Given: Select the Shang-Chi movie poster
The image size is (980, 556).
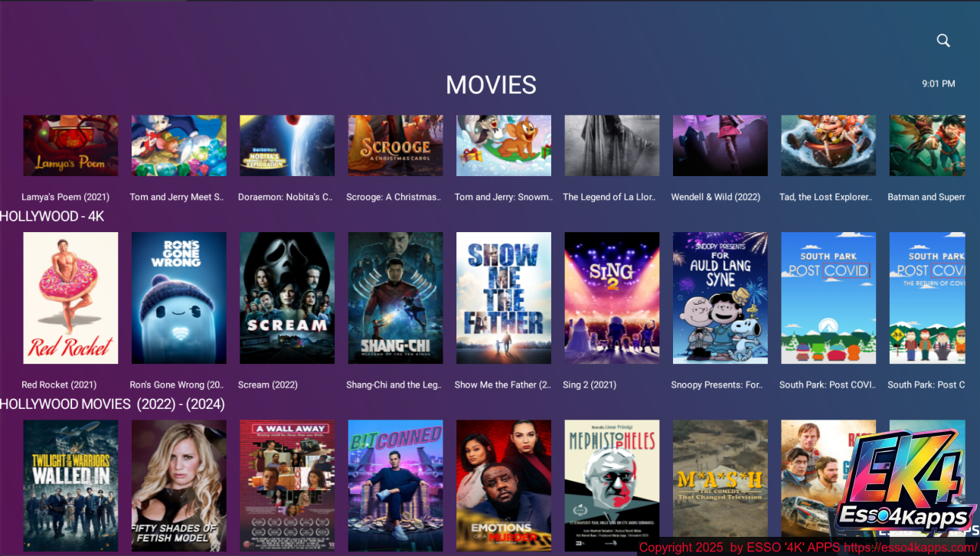Looking at the screenshot, I should click(395, 298).
